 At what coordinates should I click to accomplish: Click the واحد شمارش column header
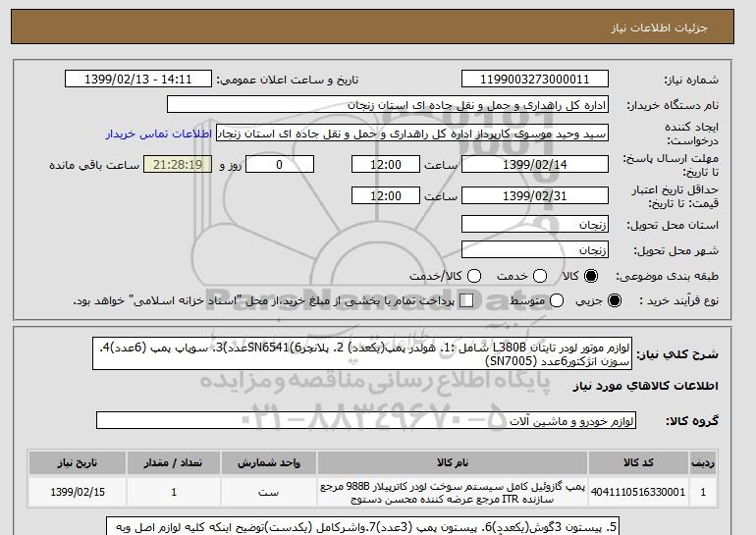pos(269,462)
